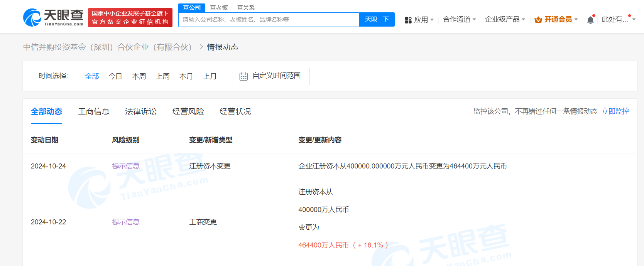Focus the company name search field
644x266 pixels.
(x=269, y=20)
